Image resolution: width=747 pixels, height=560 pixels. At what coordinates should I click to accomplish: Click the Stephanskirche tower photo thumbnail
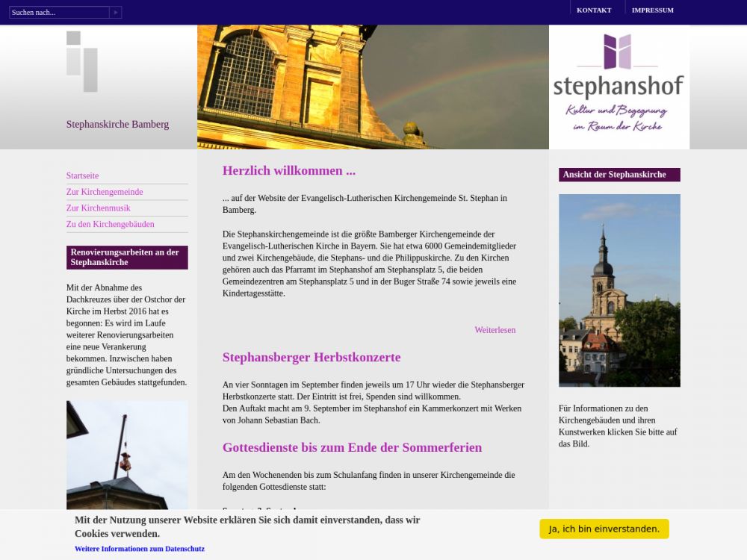point(619,290)
